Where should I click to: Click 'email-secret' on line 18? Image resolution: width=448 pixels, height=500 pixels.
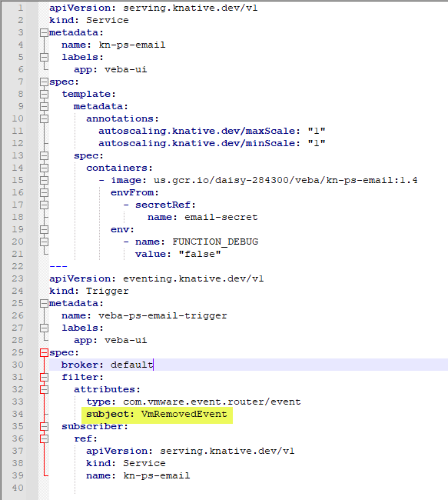tap(221, 217)
